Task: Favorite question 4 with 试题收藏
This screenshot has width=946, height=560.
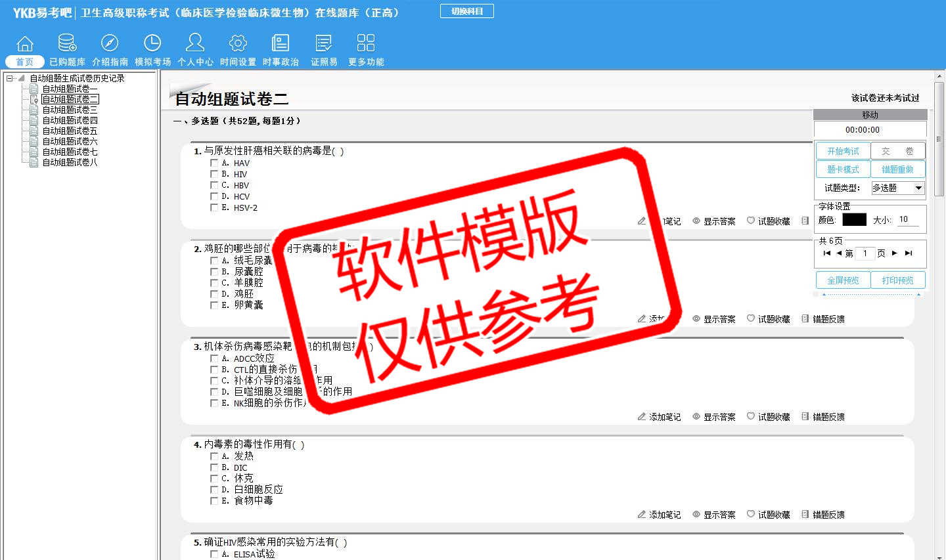Action: tap(769, 515)
